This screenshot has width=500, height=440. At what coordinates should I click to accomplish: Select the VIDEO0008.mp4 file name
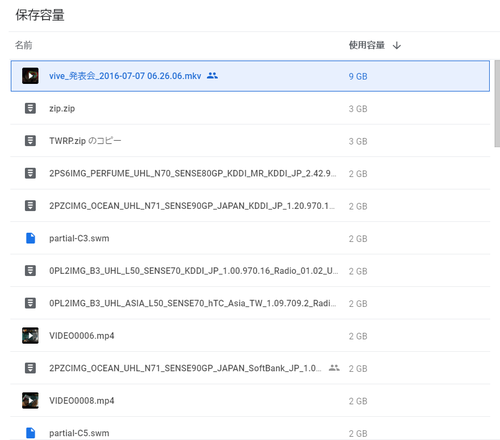coord(82,401)
